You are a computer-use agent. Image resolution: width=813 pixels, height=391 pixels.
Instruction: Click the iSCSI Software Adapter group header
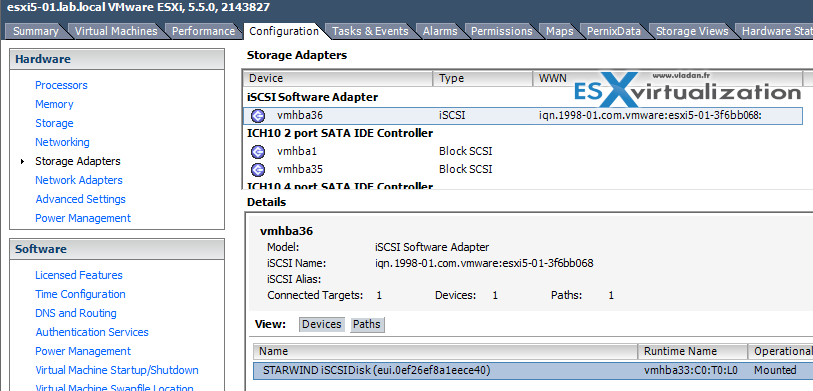313,97
